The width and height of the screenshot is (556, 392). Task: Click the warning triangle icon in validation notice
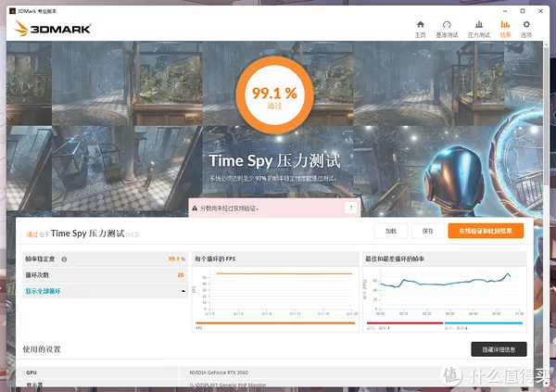point(195,209)
